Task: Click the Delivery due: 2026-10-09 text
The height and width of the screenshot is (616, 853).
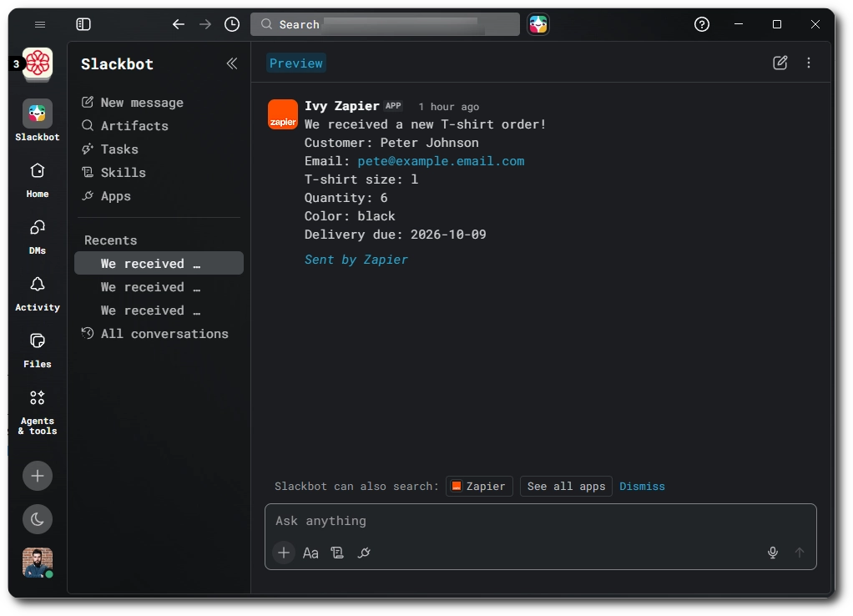Action: pos(396,235)
